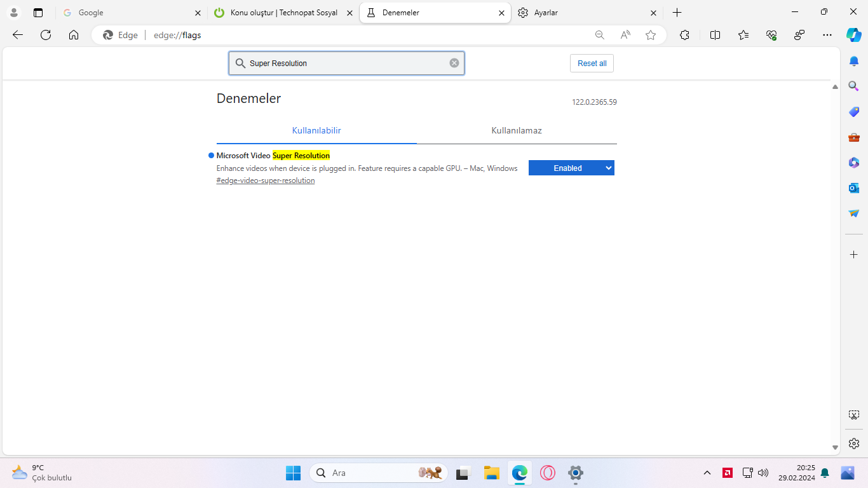Open the volume control in system tray
Screen dimensions: 868x488
point(763,473)
